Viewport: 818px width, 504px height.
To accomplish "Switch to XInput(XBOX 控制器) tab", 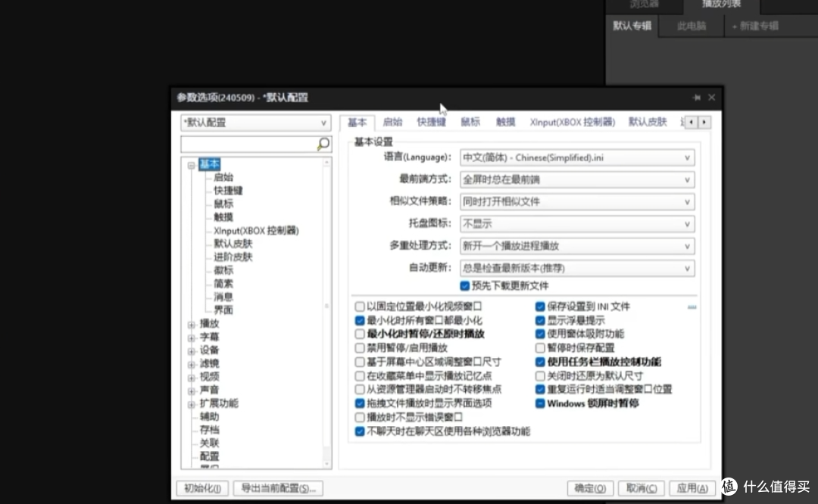I will coord(573,122).
